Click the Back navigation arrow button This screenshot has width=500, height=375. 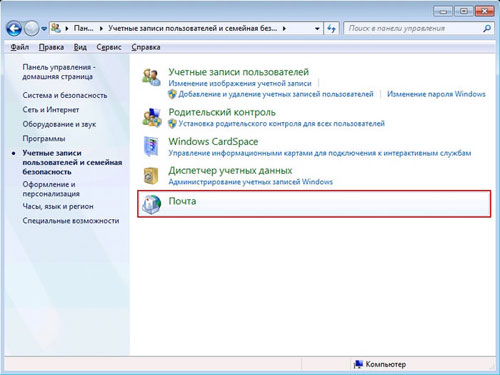(14, 29)
